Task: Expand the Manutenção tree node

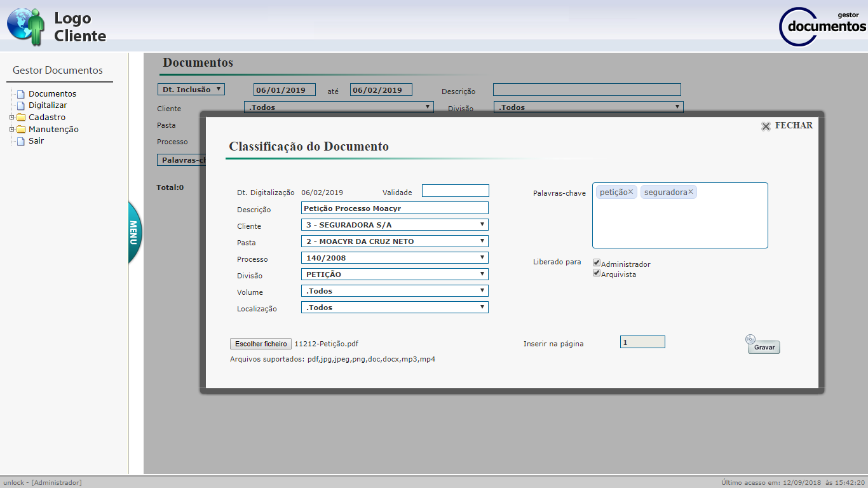Action: pos(11,130)
